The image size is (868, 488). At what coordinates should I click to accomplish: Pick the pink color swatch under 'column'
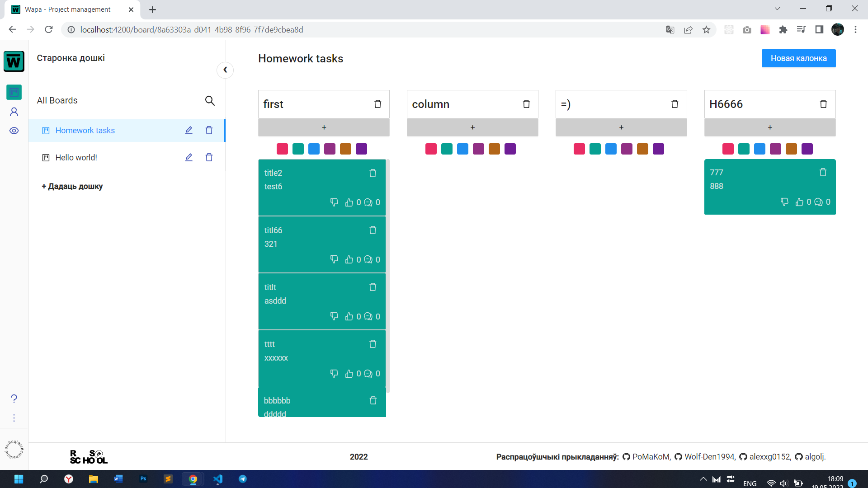(431, 149)
